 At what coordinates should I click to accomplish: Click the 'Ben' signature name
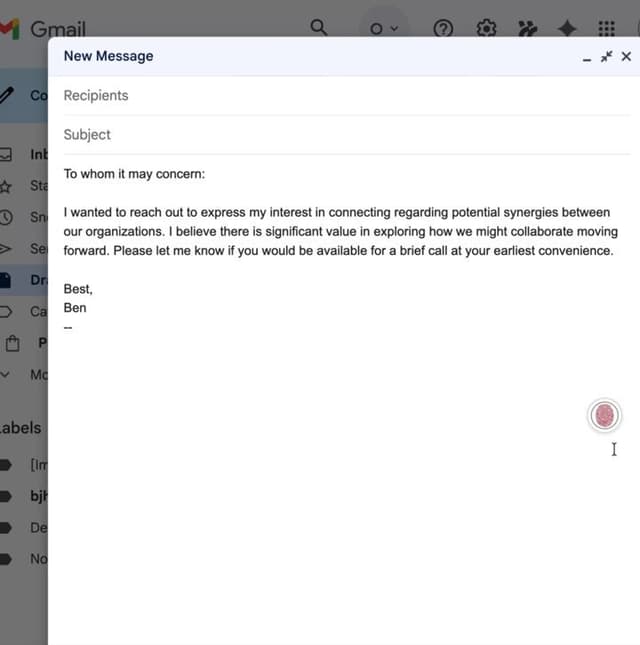[75, 308]
